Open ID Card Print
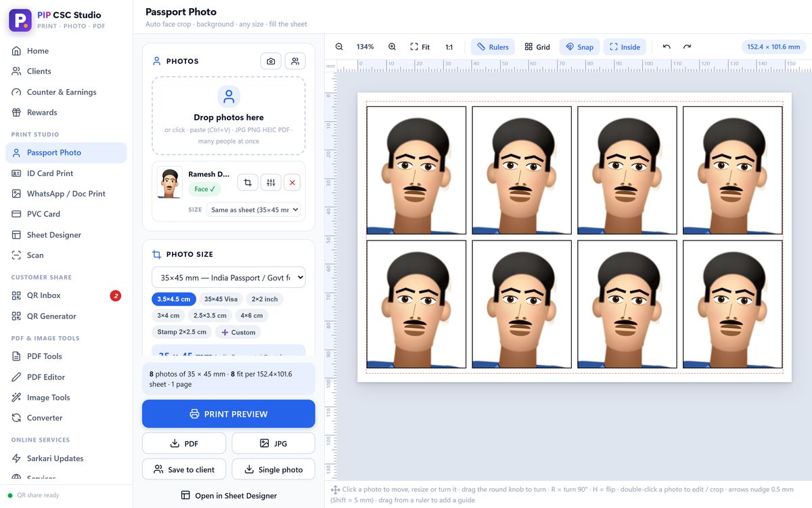 [66, 173]
